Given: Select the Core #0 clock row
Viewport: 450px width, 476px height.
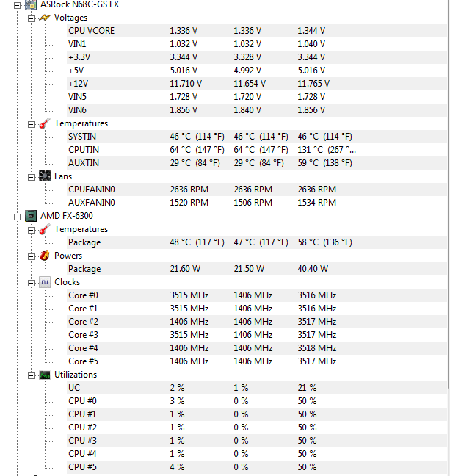Looking at the screenshot, I should 83,295.
